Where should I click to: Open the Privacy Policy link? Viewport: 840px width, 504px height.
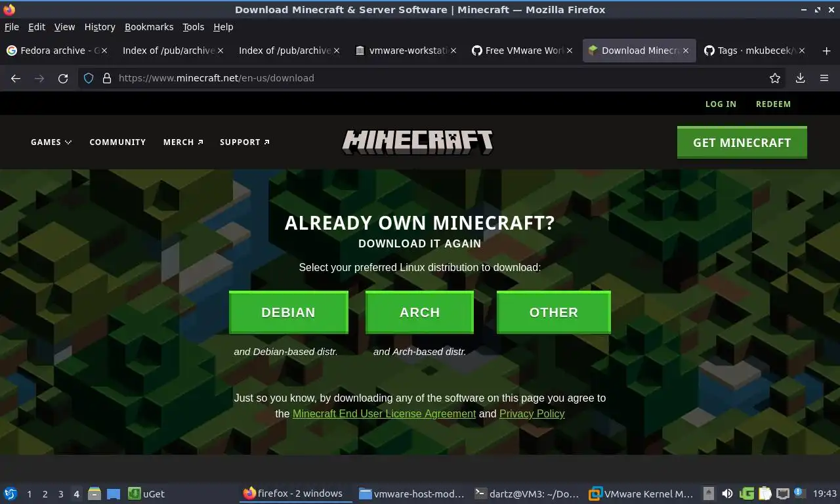[532, 413]
